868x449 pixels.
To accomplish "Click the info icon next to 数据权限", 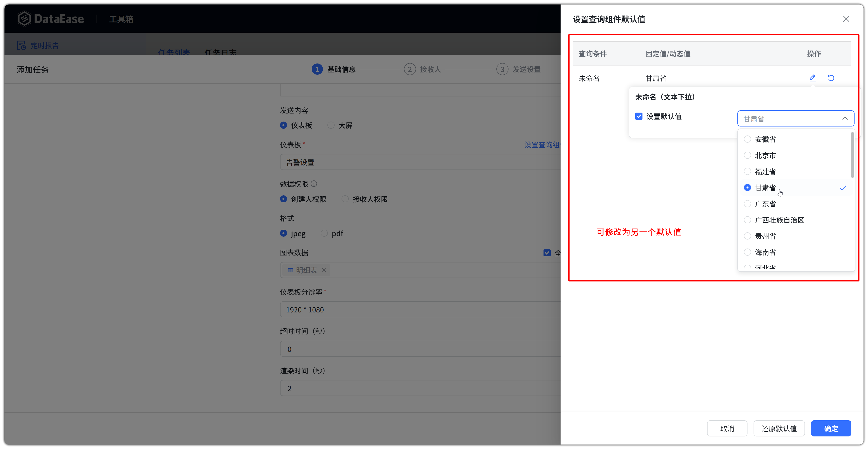I will [314, 184].
